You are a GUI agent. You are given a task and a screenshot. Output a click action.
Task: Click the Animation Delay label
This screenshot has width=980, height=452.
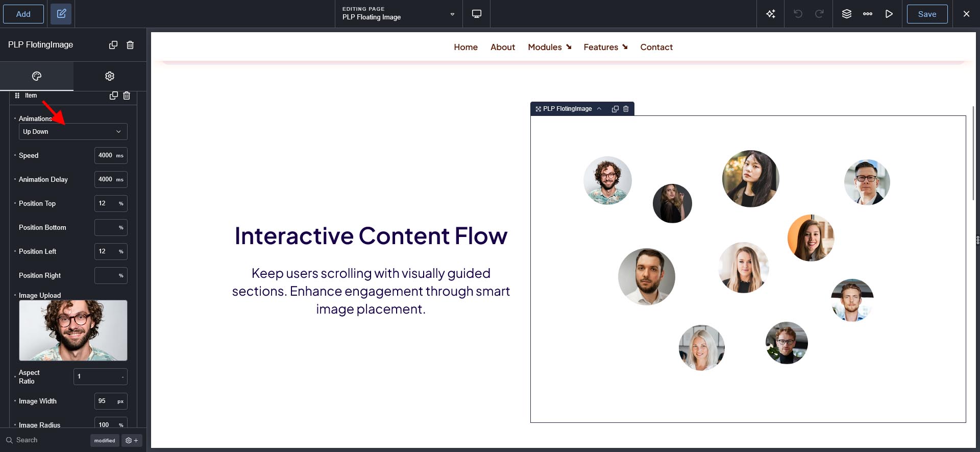click(x=43, y=180)
